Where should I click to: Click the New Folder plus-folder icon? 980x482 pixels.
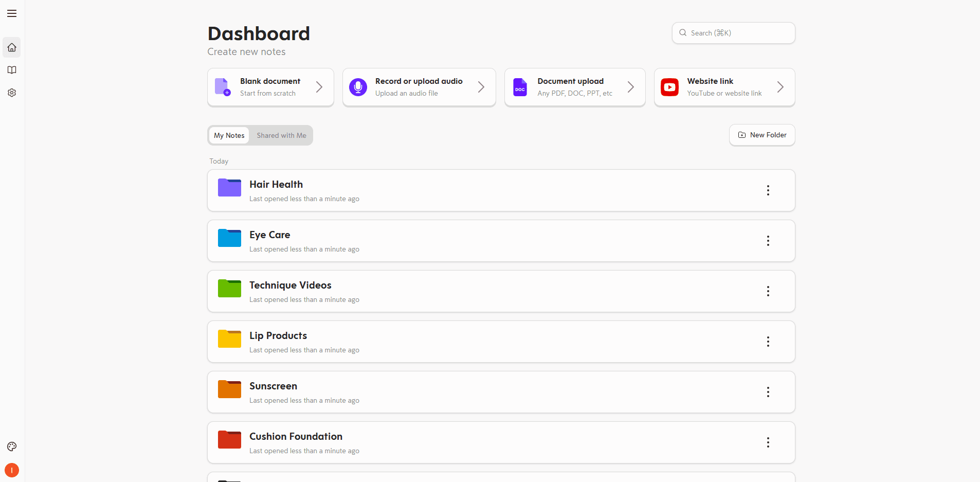[x=742, y=135]
